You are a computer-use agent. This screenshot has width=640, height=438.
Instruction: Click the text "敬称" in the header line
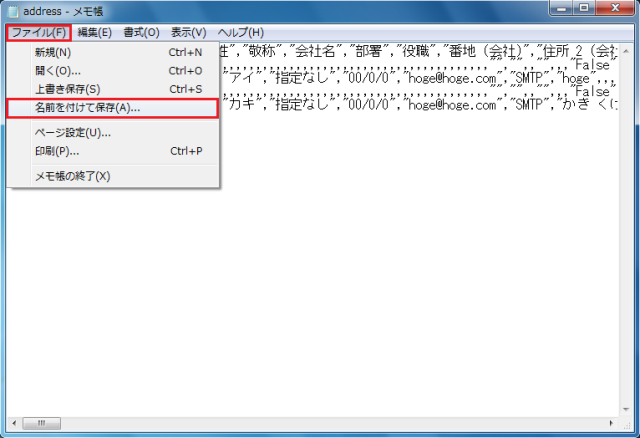(262, 51)
